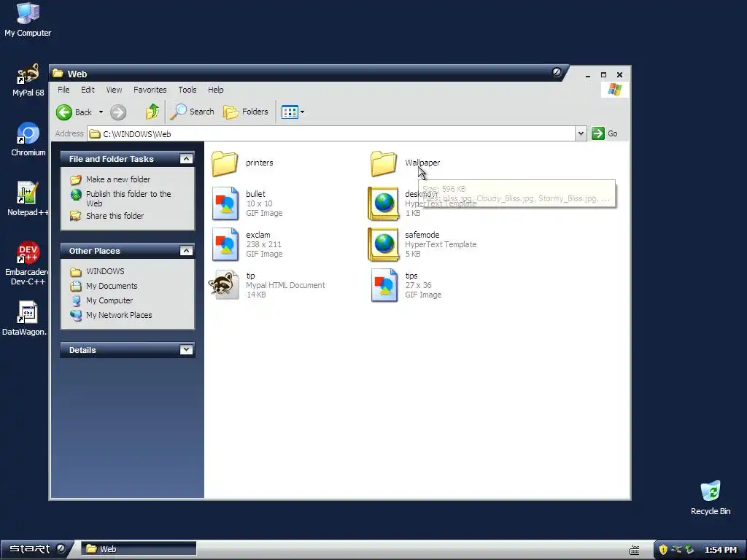
Task: Open the printers folder icon
Action: [x=225, y=163]
